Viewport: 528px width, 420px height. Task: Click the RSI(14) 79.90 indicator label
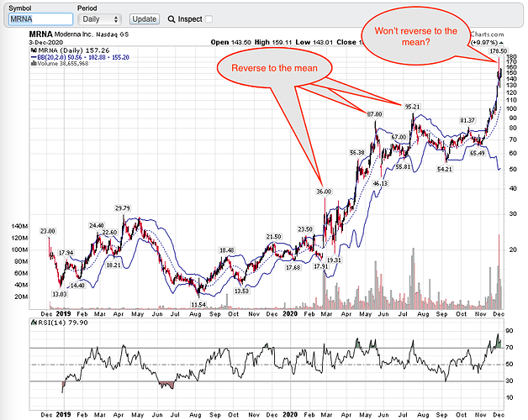pos(60,323)
